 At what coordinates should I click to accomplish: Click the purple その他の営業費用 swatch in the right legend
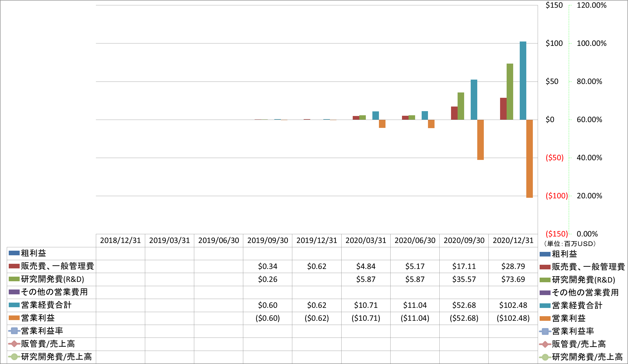[x=545, y=293]
